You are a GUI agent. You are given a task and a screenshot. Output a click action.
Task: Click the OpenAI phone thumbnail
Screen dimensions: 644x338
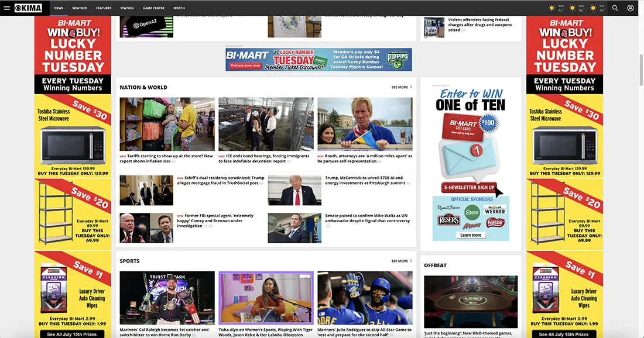pyautogui.click(x=146, y=27)
